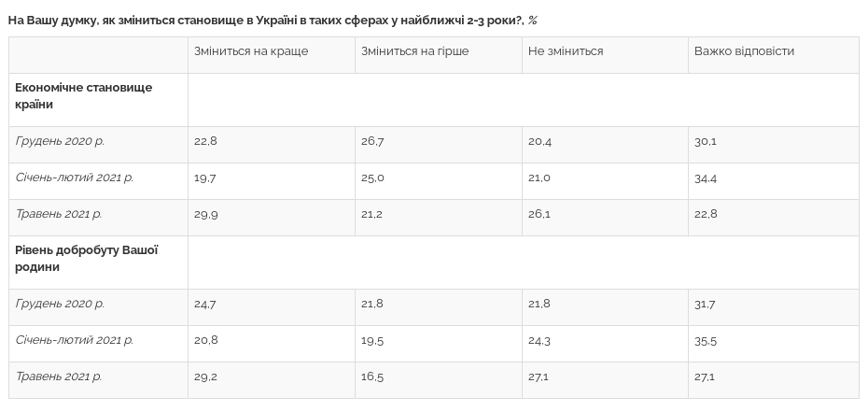Select "Травень 2021 р." in the economic section

[x=59, y=214]
